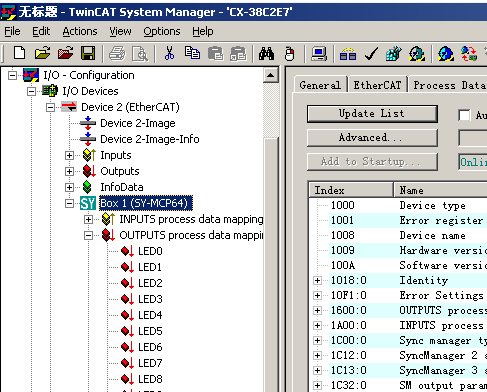Viewport: 487px width, 392px height.
Task: Click the Update List button
Action: [x=372, y=114]
